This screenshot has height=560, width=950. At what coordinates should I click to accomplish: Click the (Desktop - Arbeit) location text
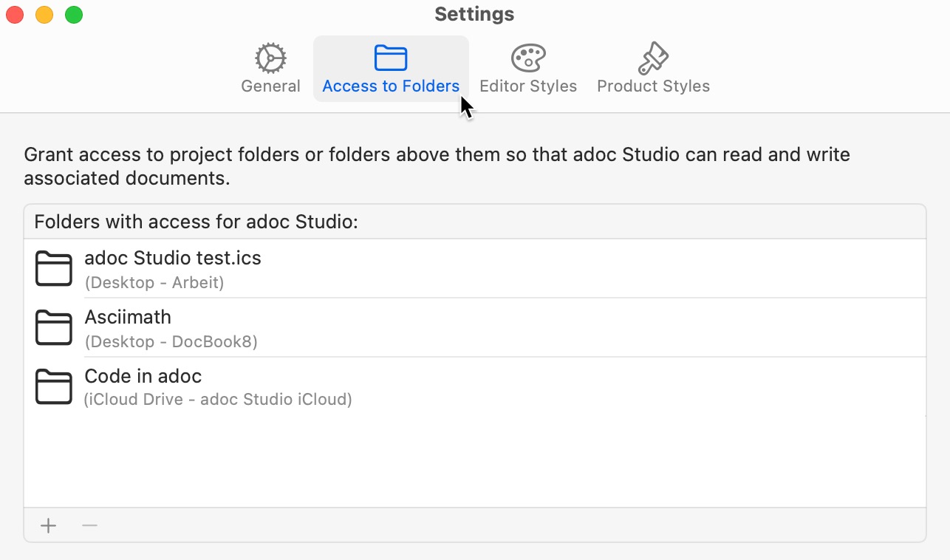tap(154, 282)
